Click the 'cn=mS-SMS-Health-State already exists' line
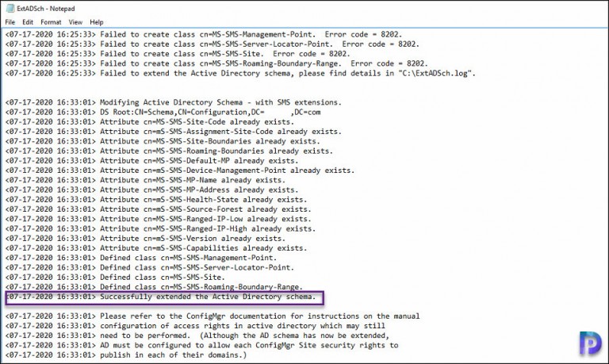 [x=156, y=200]
